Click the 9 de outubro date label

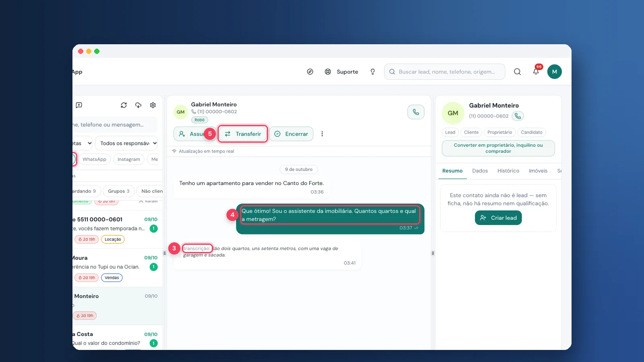(x=299, y=169)
